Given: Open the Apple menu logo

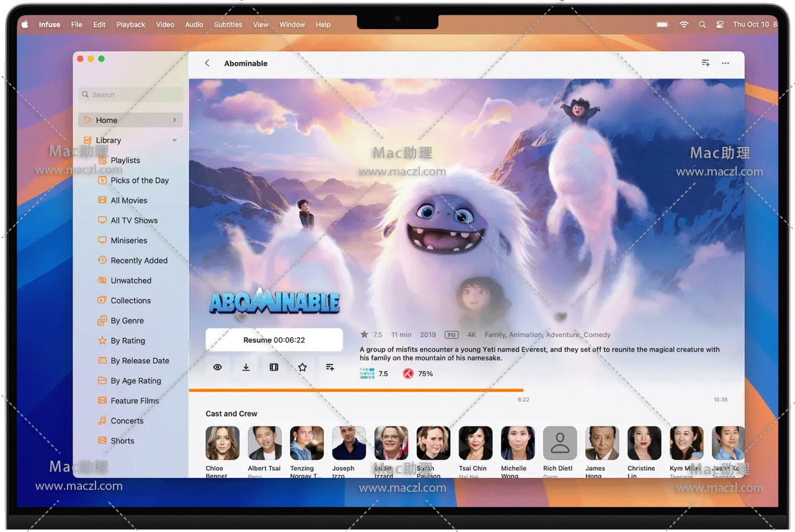Looking at the screenshot, I should (x=25, y=25).
